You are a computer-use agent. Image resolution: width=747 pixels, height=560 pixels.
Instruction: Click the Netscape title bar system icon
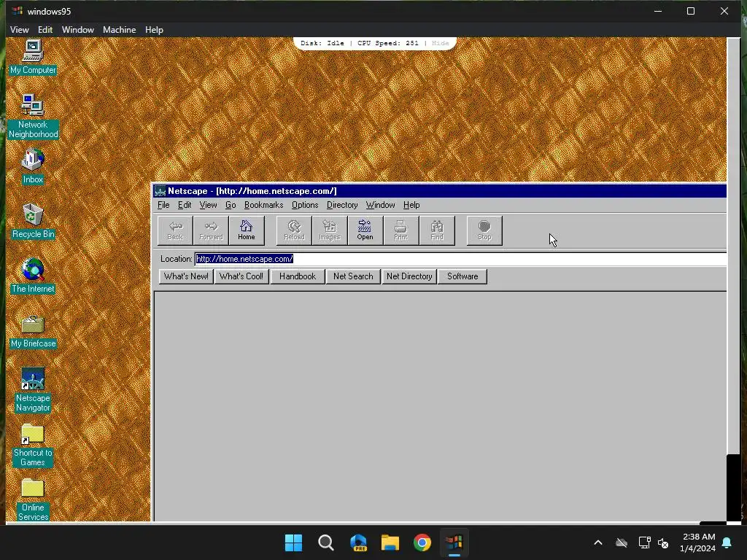[160, 191]
